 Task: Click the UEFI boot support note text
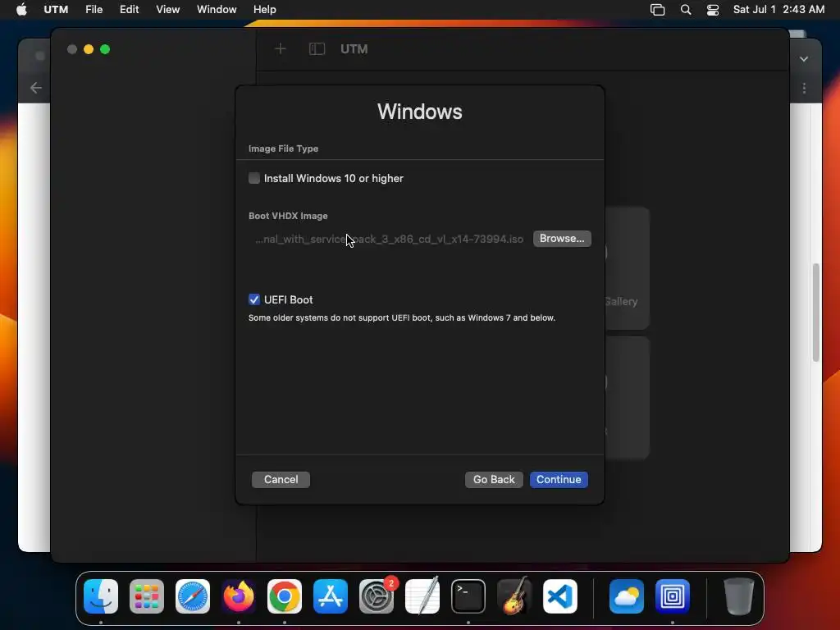(x=402, y=317)
